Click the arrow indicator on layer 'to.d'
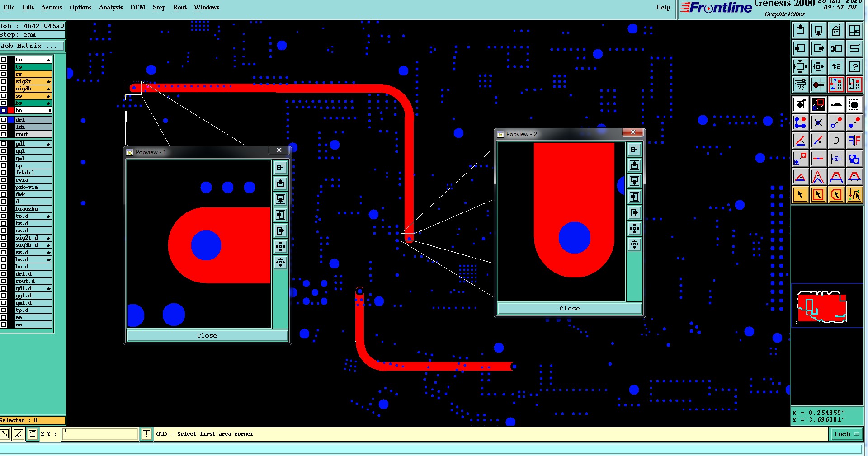Image resolution: width=868 pixels, height=456 pixels. point(49,216)
